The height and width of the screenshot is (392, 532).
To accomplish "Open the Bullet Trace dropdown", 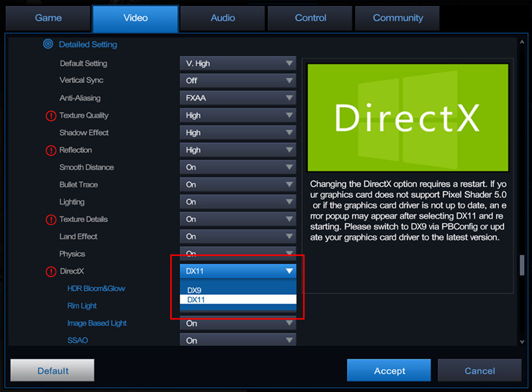I will 238,185.
